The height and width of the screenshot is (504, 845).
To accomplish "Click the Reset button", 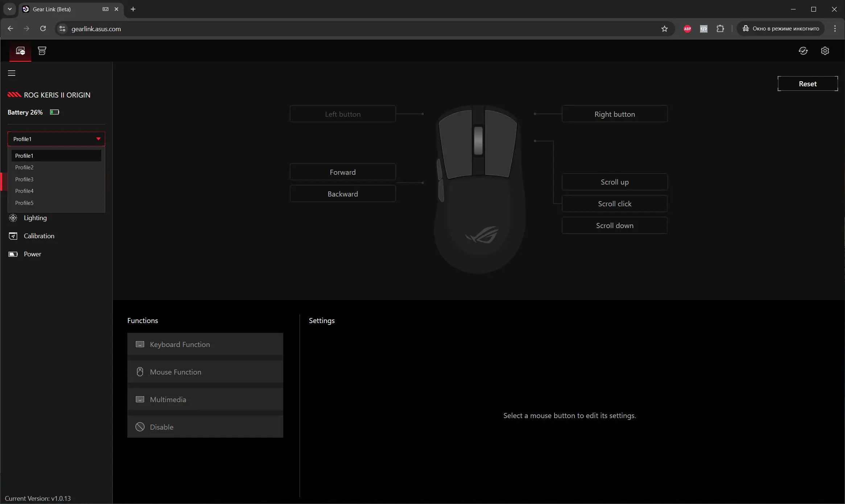I will click(x=807, y=83).
